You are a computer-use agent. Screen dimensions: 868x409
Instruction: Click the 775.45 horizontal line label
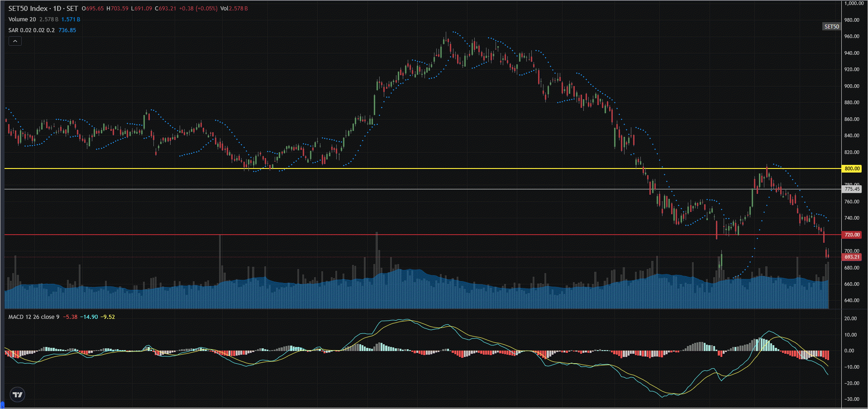click(852, 189)
